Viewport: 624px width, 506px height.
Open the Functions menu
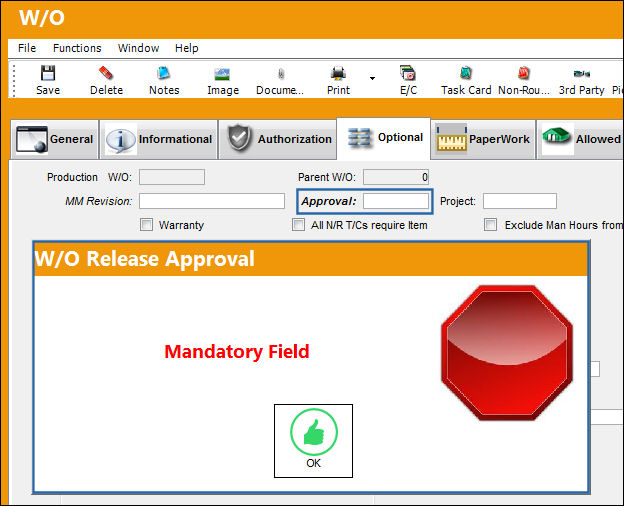77,48
